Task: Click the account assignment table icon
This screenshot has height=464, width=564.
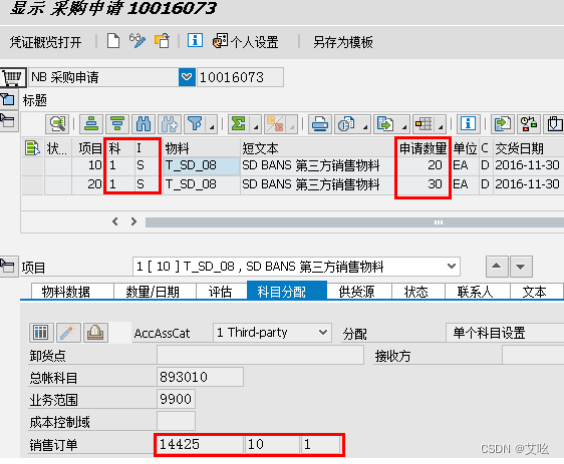Action: pyautogui.click(x=41, y=332)
